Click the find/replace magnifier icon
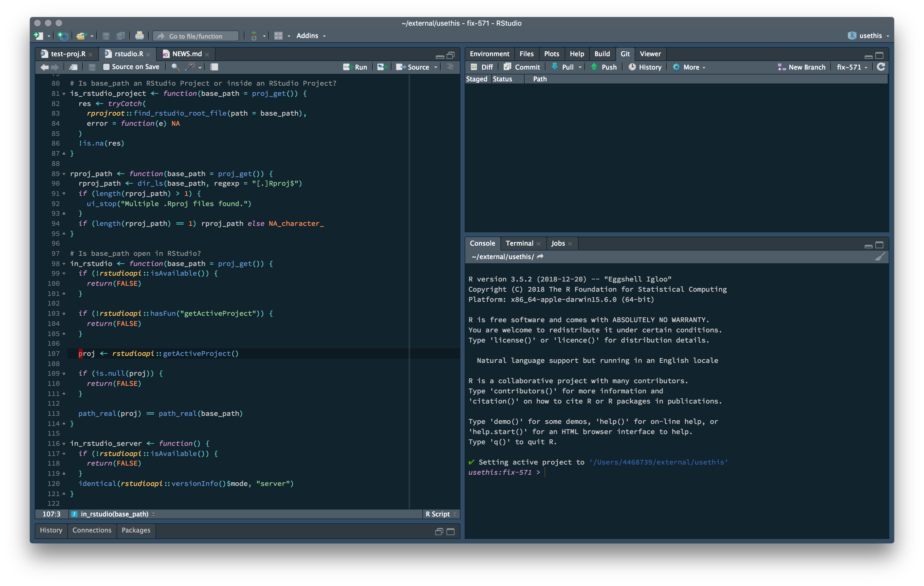 [175, 67]
